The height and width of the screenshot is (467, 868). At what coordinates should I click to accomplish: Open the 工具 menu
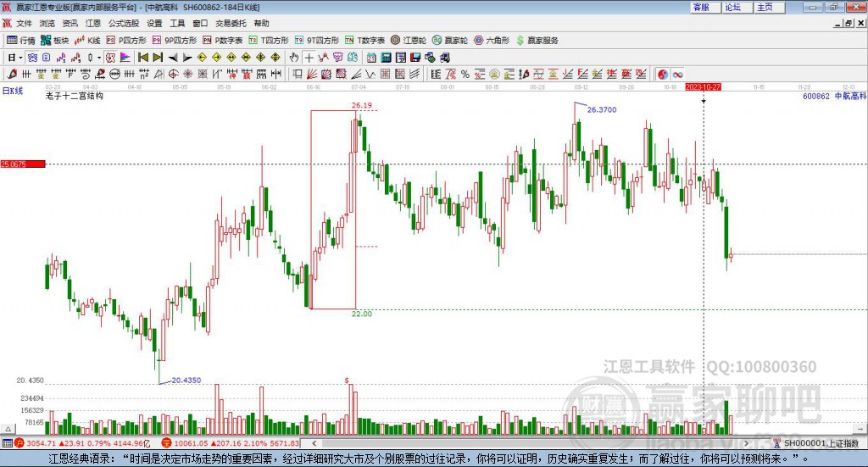pyautogui.click(x=177, y=23)
